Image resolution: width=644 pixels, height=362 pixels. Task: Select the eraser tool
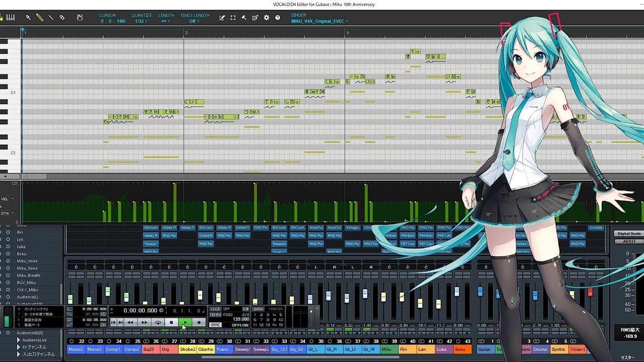click(62, 18)
